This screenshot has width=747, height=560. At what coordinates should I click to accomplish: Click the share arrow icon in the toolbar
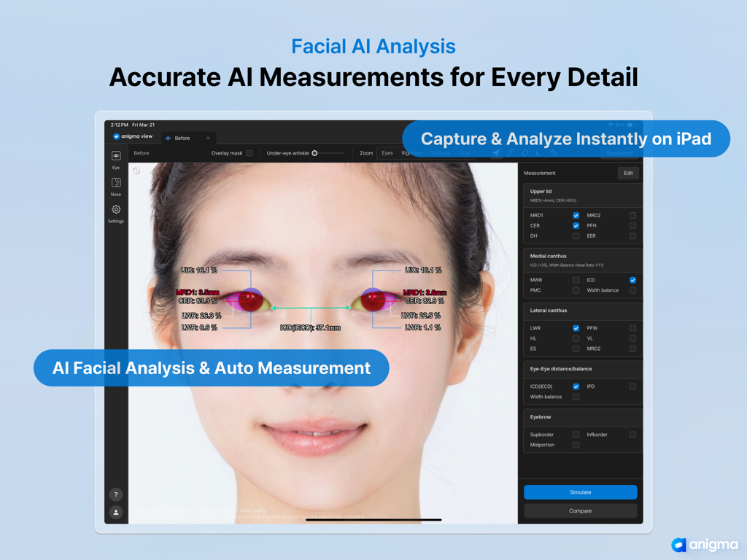tap(496, 153)
